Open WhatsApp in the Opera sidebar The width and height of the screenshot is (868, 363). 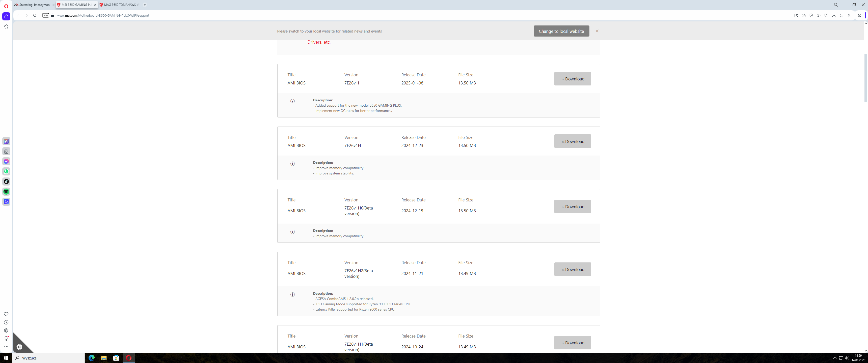coord(6,171)
